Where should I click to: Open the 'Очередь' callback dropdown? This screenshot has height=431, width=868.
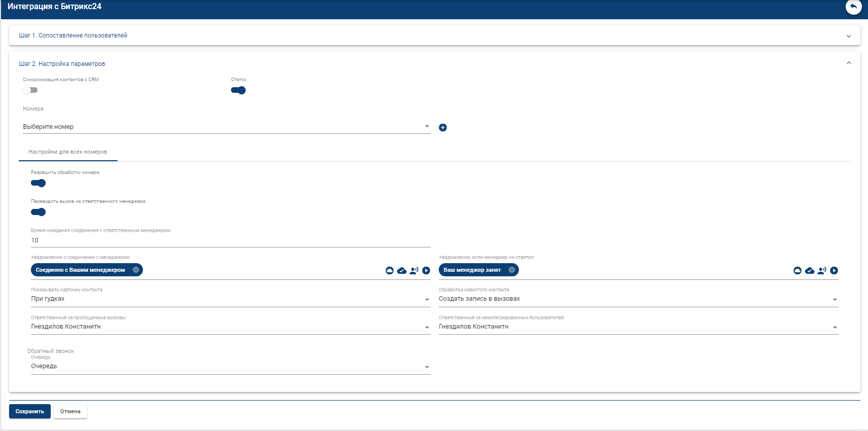click(231, 367)
